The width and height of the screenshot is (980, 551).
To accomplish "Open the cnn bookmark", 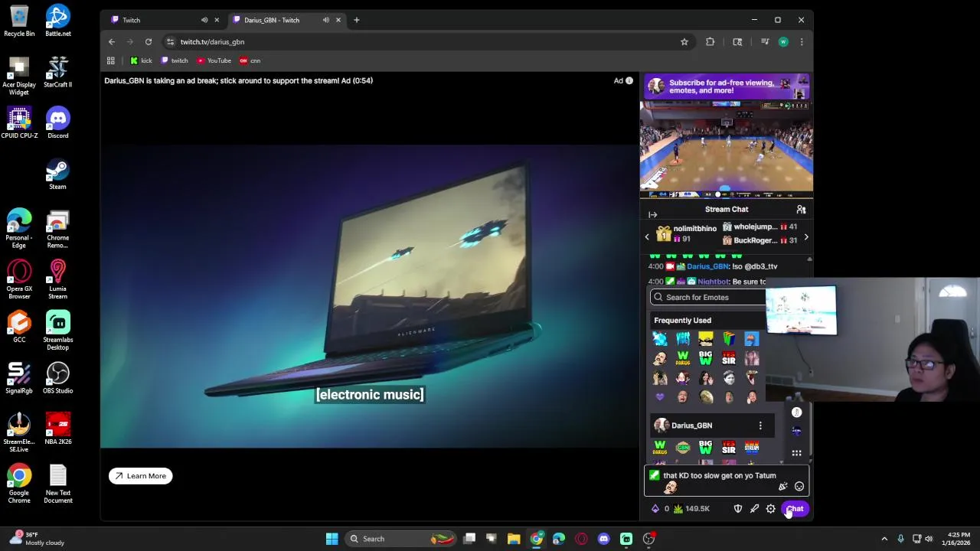I will [250, 60].
